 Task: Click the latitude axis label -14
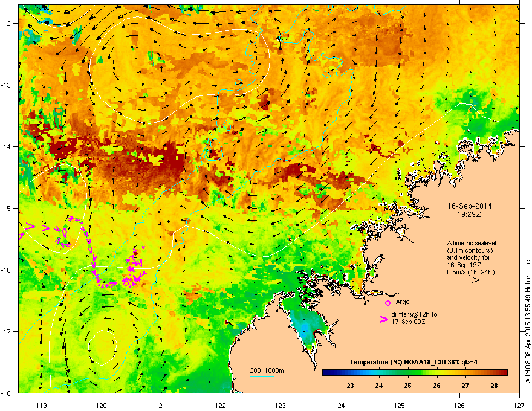coord(7,146)
